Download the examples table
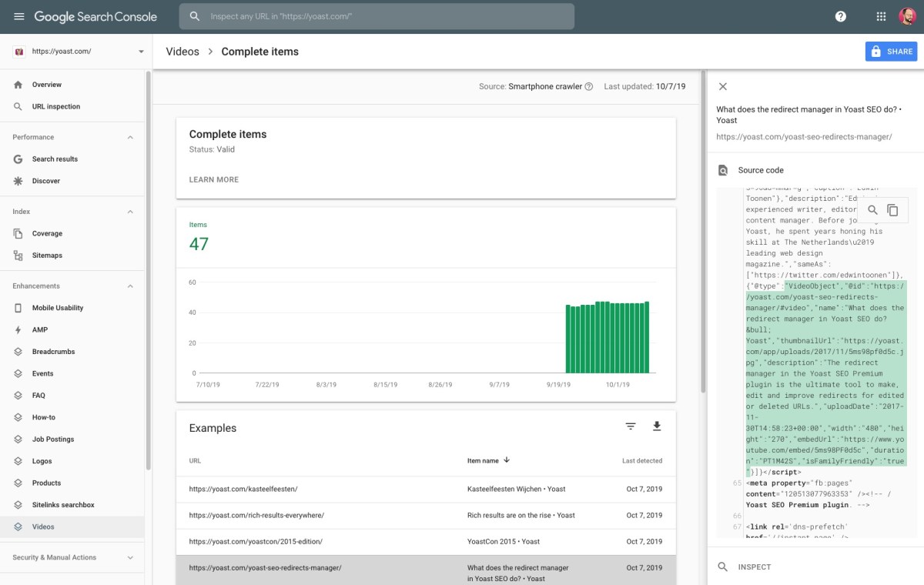Screen dimensions: 924x585 click(657, 426)
